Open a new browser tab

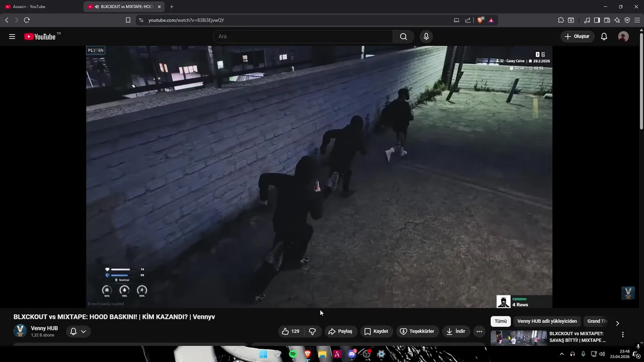point(172,7)
